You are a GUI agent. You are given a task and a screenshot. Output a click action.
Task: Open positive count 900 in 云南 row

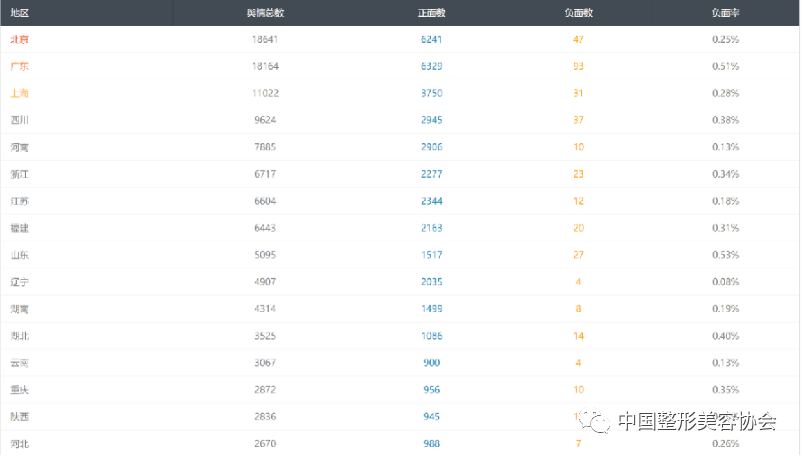pyautogui.click(x=431, y=363)
